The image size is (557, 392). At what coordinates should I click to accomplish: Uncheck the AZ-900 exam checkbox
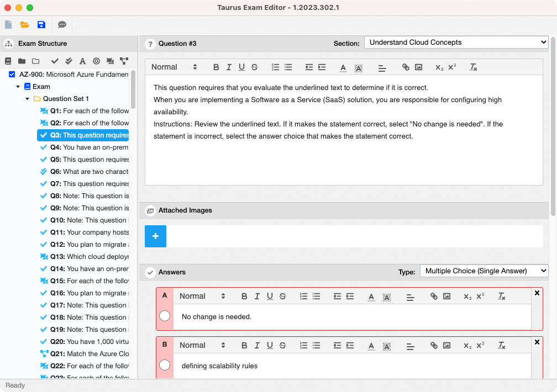point(12,75)
